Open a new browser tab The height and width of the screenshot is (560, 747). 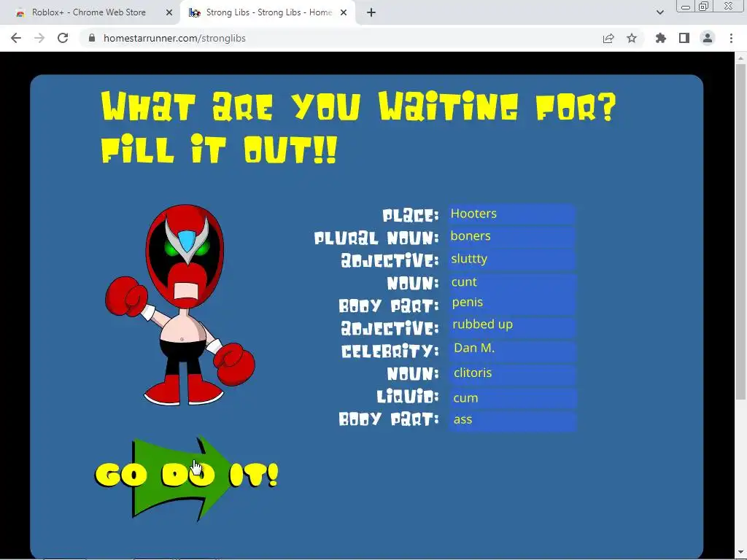371,13
